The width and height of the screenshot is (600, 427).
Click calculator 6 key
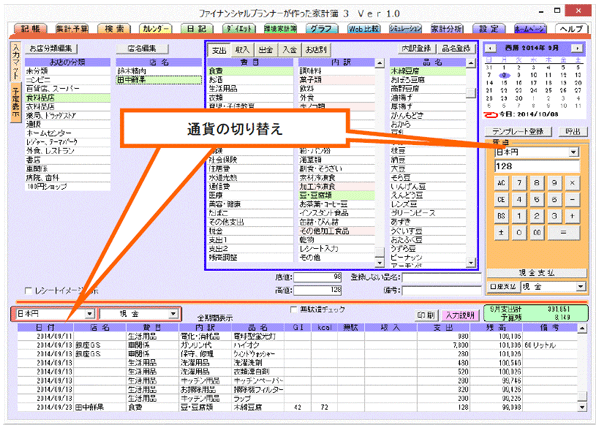554,199
